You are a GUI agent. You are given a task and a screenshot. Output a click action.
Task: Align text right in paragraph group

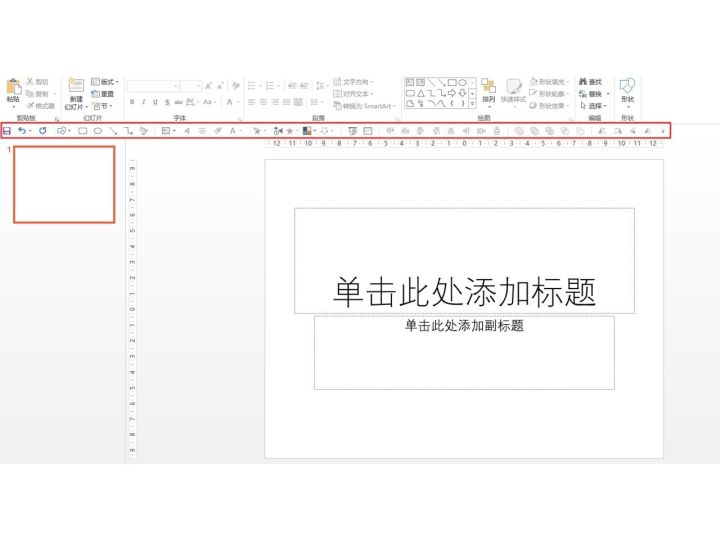[275, 102]
